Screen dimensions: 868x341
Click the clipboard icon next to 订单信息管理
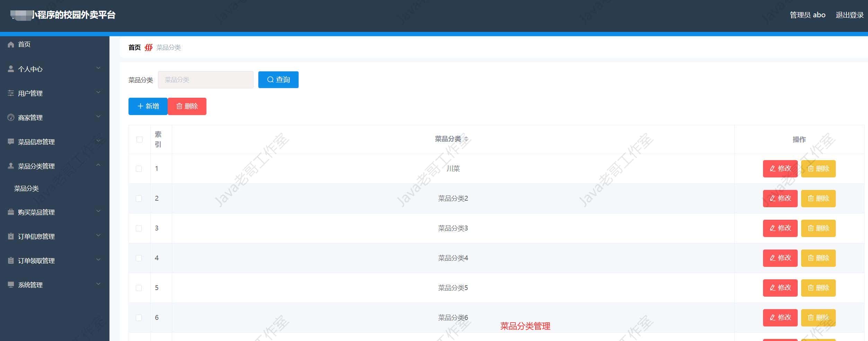click(11, 236)
